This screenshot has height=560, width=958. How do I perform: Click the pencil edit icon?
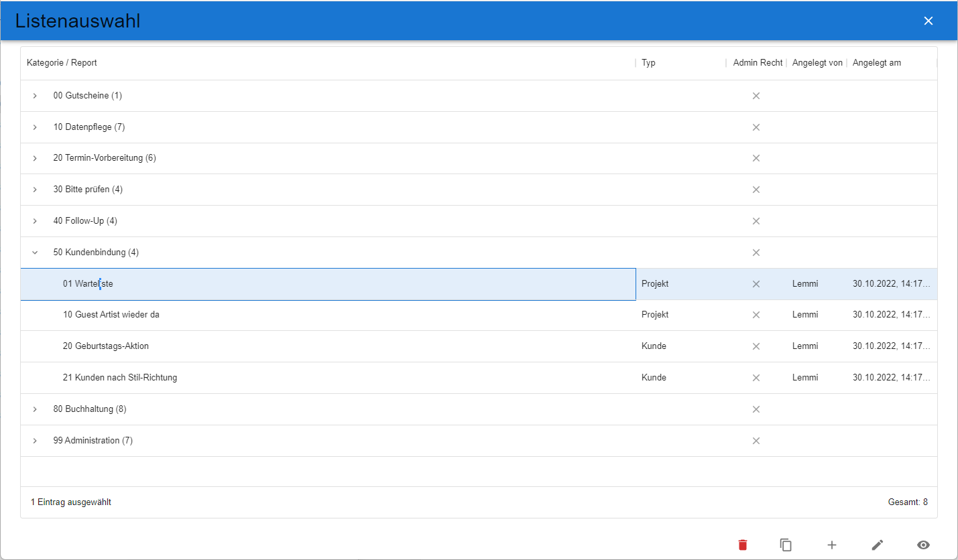tap(878, 545)
